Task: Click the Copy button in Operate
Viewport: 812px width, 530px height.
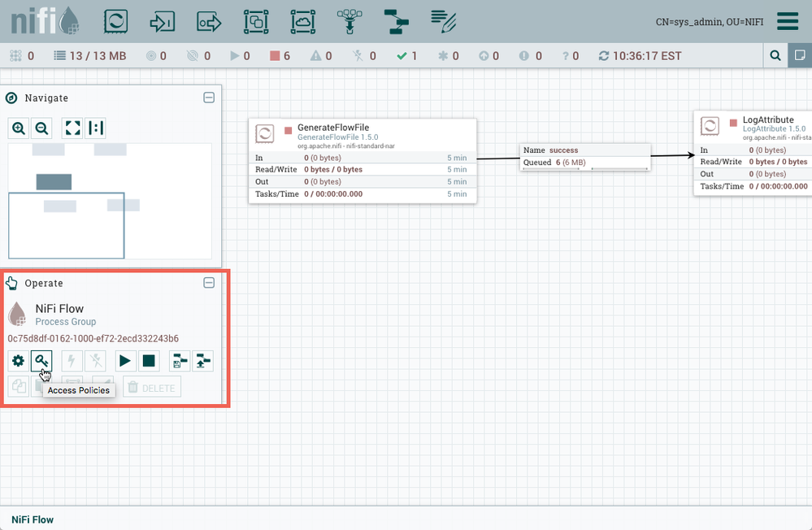Action: point(18,386)
